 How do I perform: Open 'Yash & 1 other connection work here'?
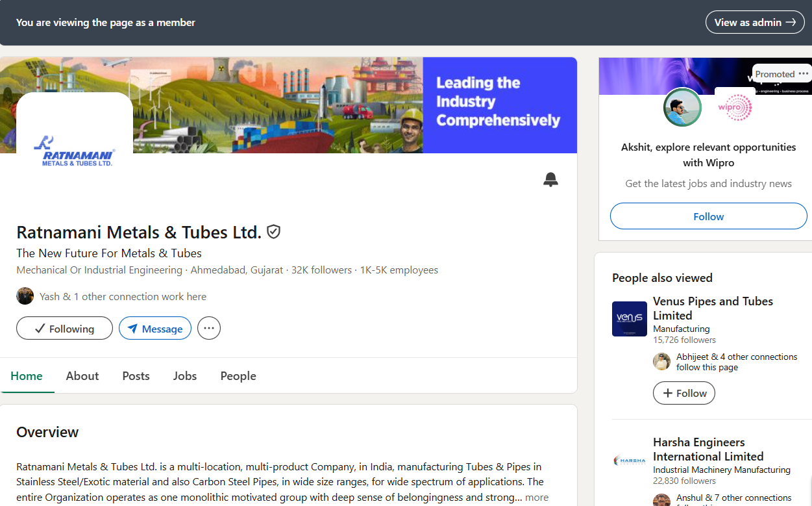point(123,296)
